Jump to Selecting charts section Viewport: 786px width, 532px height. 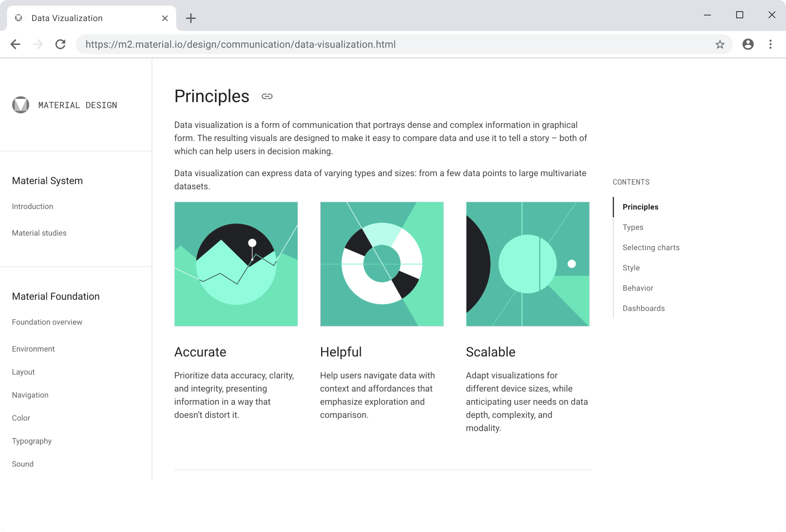tap(651, 247)
